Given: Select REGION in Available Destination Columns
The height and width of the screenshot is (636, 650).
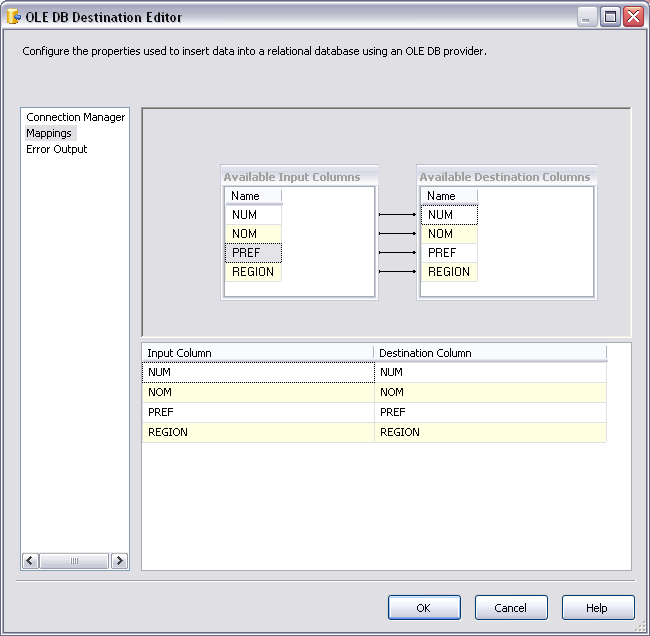Looking at the screenshot, I should [x=449, y=272].
